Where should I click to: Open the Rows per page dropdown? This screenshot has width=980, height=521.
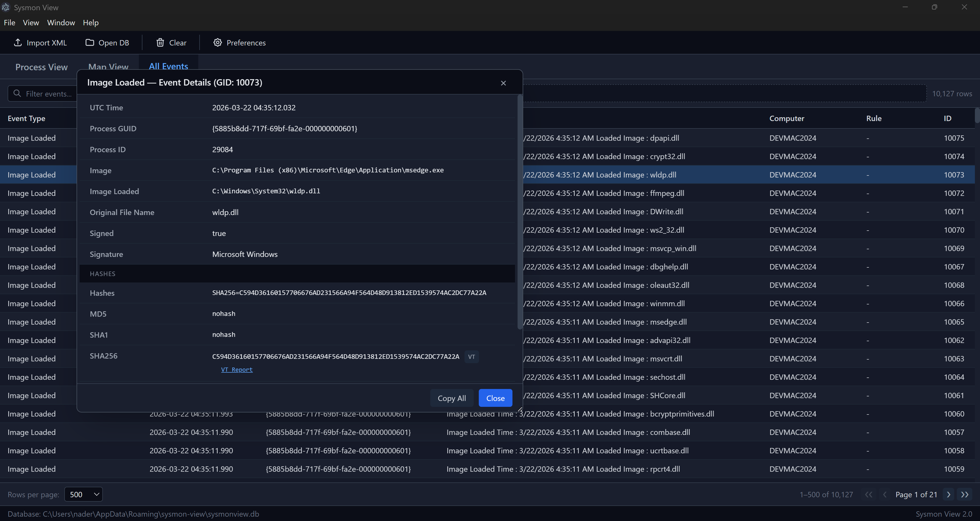(84, 494)
